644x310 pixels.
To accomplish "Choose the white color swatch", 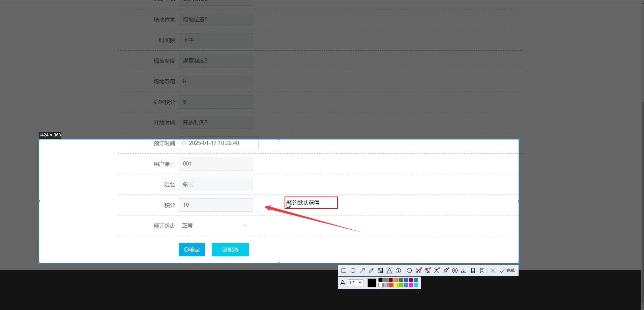I will (x=380, y=285).
